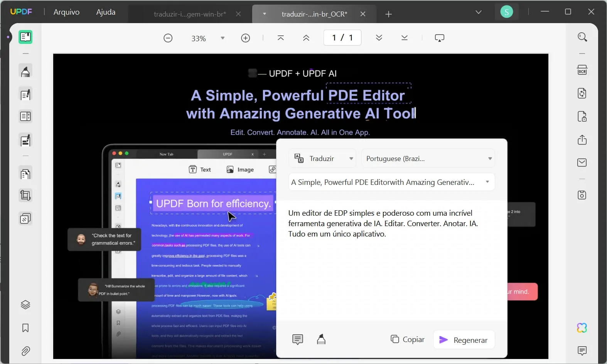The width and height of the screenshot is (607, 364).
Task: Click the UPDF AI assistant icon
Action: coord(582,328)
